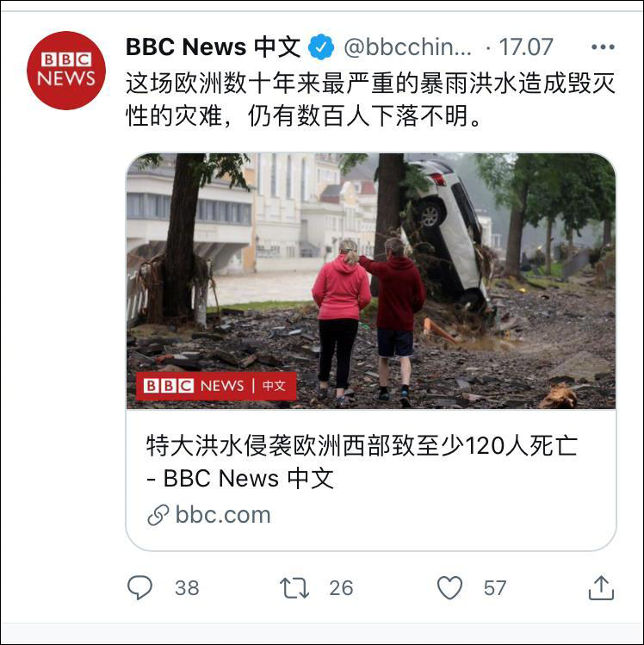Open the three-dot more options menu
Viewport: 644px width, 645px height.
(x=603, y=47)
